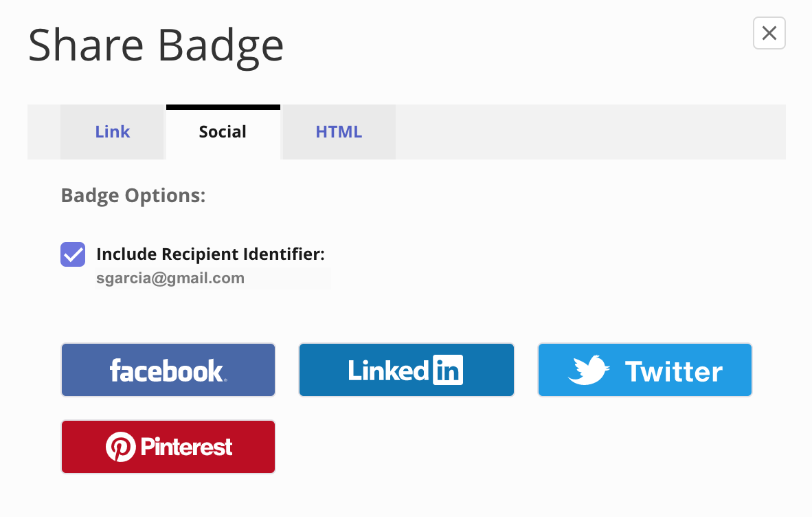Click the "Linked" text on LinkedIn button
The width and height of the screenshot is (812, 517).
click(388, 371)
